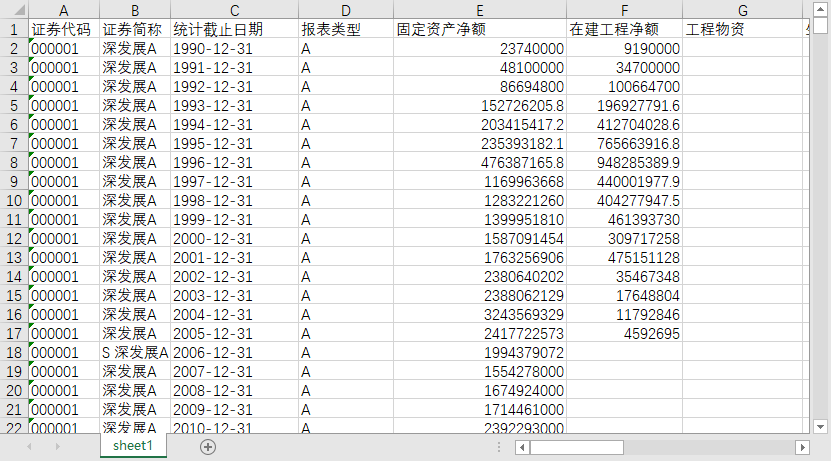The image size is (831, 461).
Task: Select cell with value 1674924000
Action: pyautogui.click(x=480, y=391)
